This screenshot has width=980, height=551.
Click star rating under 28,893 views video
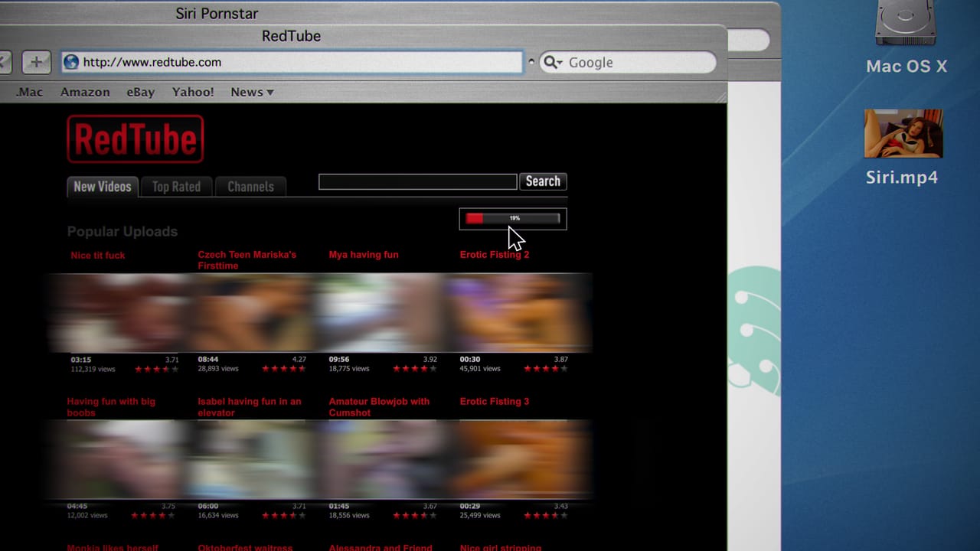click(x=283, y=369)
